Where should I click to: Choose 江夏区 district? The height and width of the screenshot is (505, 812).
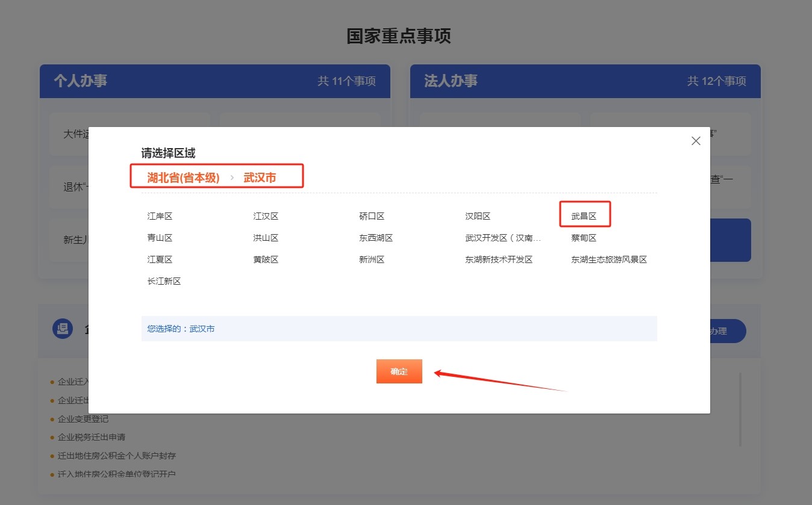click(x=160, y=259)
